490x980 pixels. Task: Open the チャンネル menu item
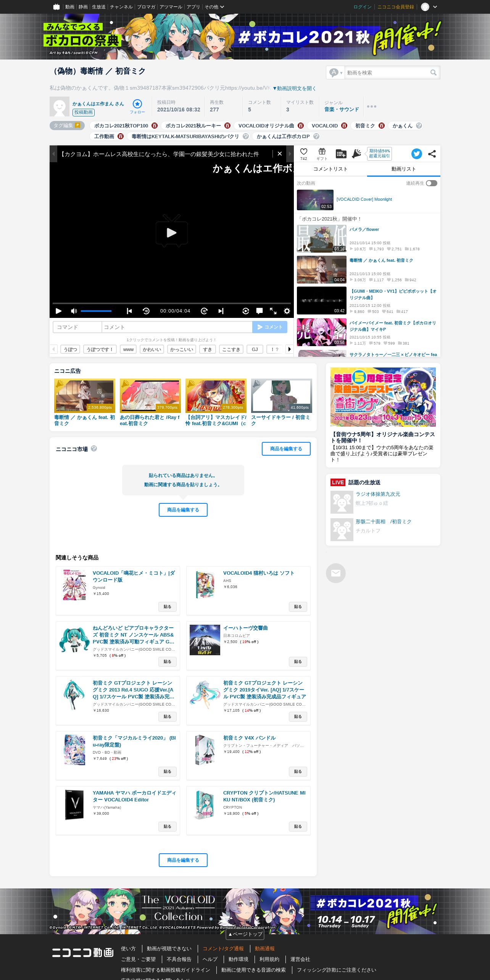(x=121, y=7)
